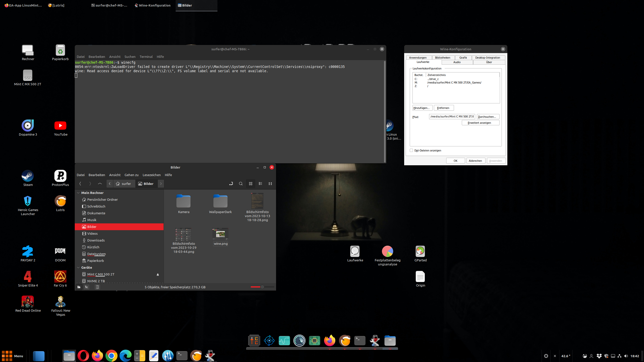This screenshot has height=362, width=644.
Task: Show tree view in sidebar
Action: pyautogui.click(x=87, y=287)
